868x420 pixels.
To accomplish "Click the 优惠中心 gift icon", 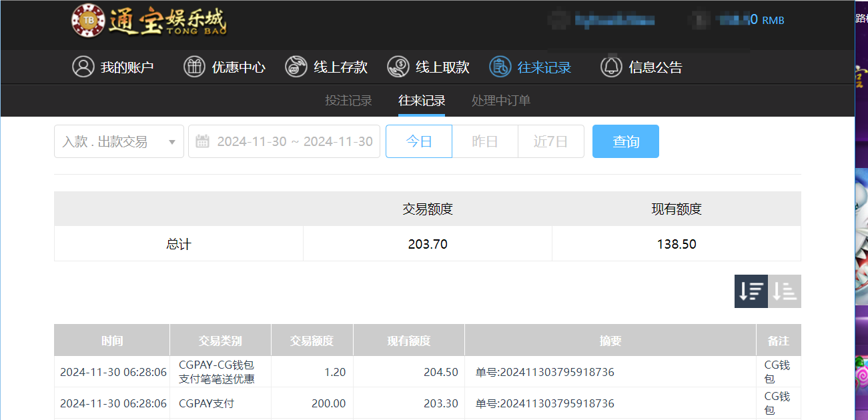I will click(194, 67).
